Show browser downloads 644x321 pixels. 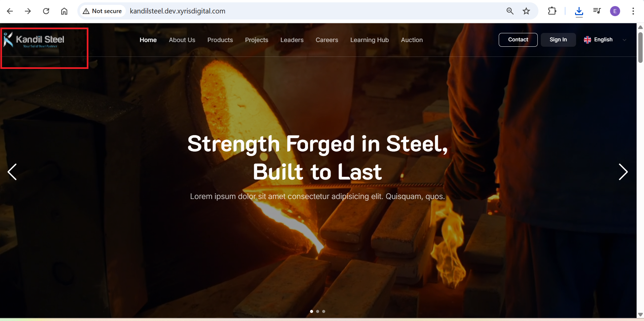579,12
